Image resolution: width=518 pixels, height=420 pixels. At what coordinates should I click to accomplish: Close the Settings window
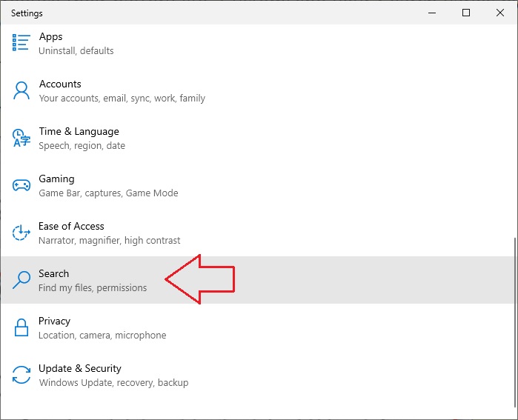[500, 13]
